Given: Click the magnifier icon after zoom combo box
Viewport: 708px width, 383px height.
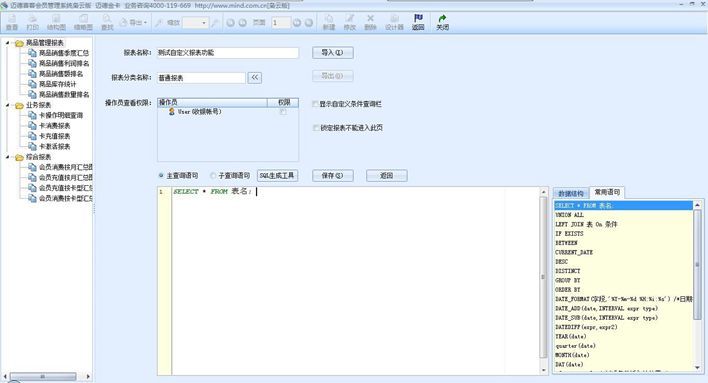Looking at the screenshot, I should tap(215, 22).
